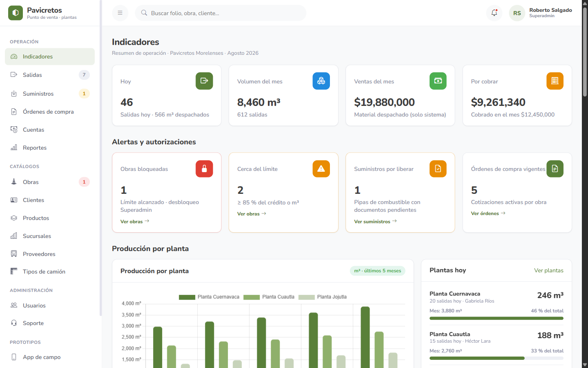588x368 pixels.
Task: Open the Obras catalog in sidebar
Action: 50,182
